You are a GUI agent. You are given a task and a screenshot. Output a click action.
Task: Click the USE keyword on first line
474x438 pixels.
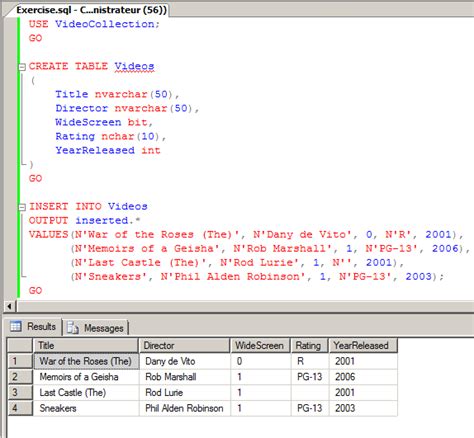[38, 24]
